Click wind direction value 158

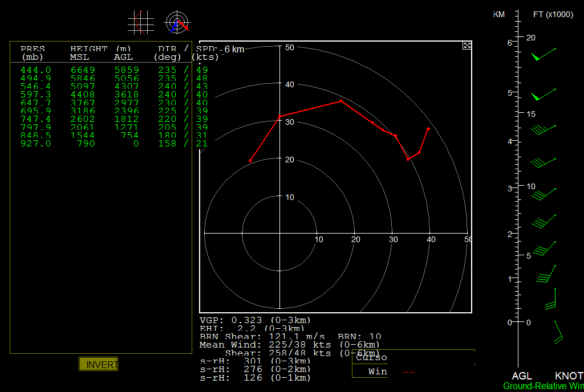click(167, 144)
